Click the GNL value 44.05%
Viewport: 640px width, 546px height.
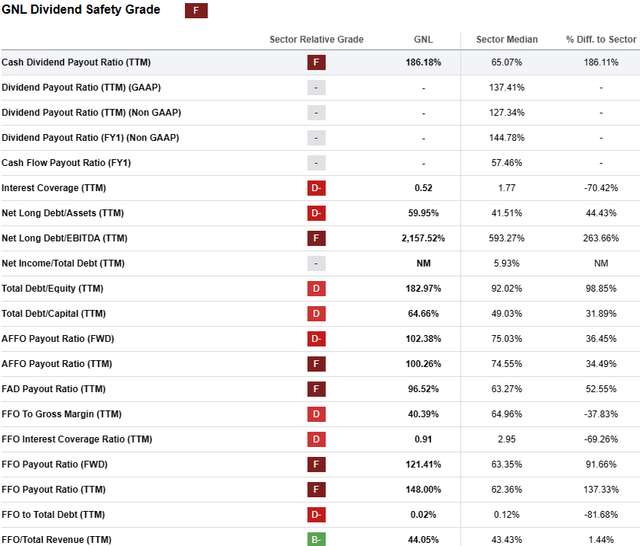(x=423, y=540)
